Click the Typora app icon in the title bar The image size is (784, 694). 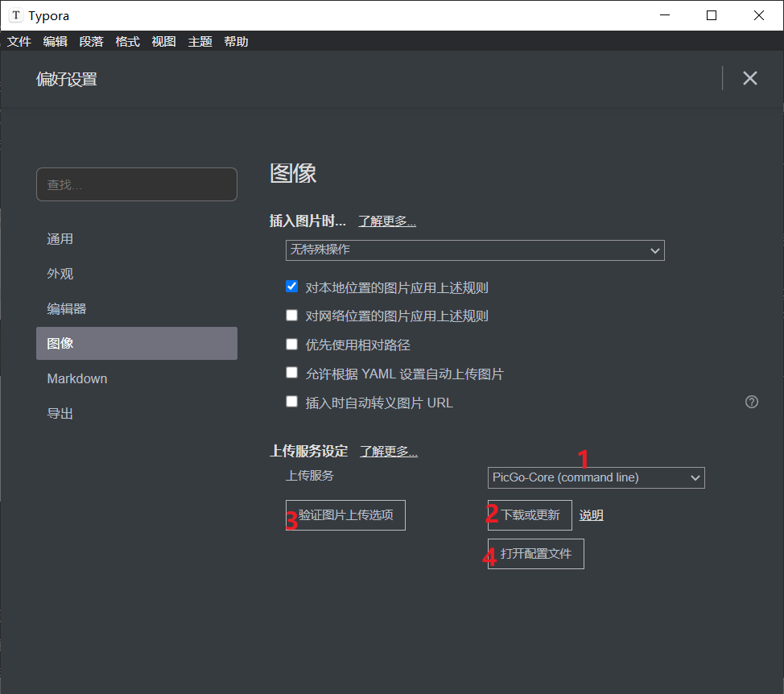(x=16, y=15)
